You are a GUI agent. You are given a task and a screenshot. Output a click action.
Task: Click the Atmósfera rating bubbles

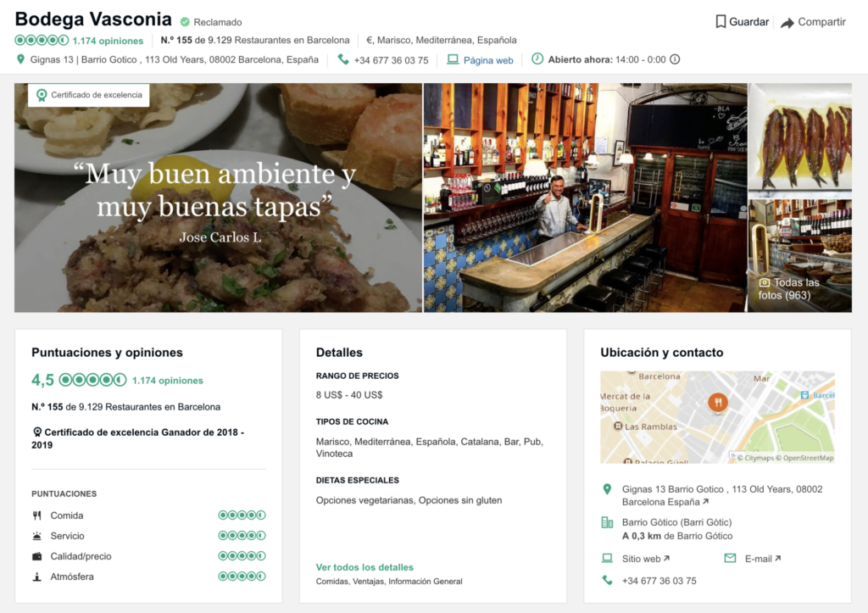(242, 577)
